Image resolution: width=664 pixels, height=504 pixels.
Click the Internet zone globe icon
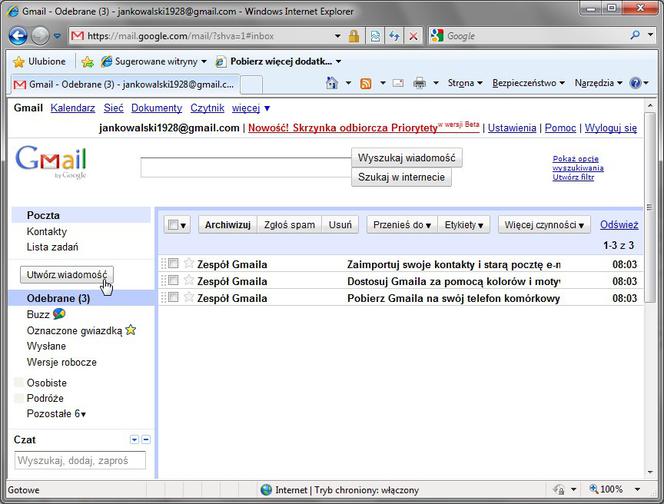tap(266, 490)
